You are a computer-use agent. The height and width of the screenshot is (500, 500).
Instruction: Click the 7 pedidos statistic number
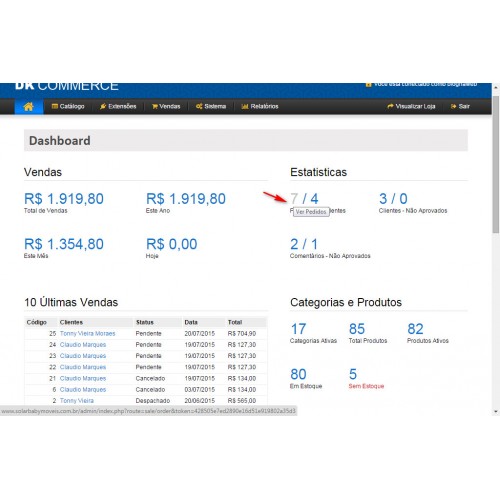click(294, 199)
